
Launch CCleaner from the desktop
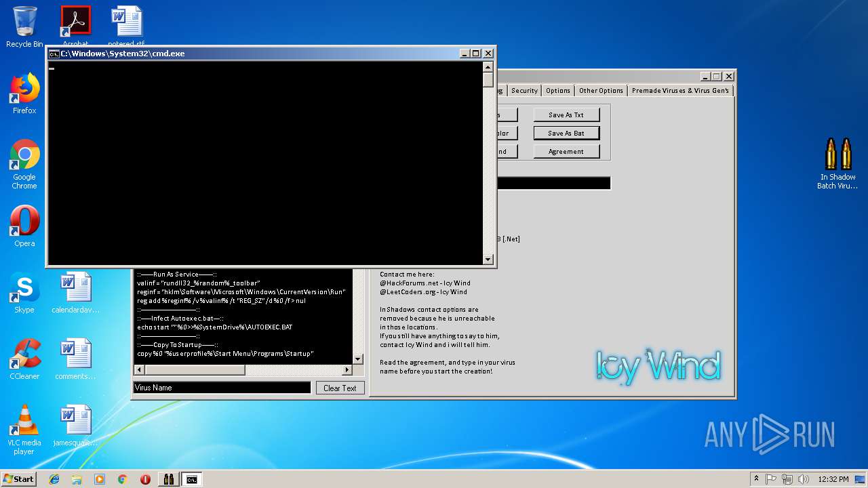pos(24,359)
